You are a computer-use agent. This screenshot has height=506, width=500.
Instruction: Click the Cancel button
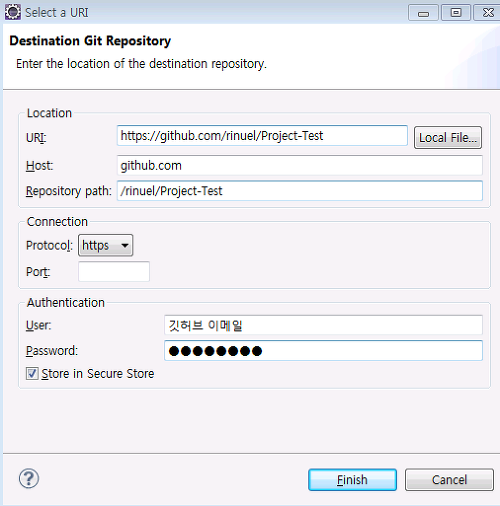click(x=449, y=480)
